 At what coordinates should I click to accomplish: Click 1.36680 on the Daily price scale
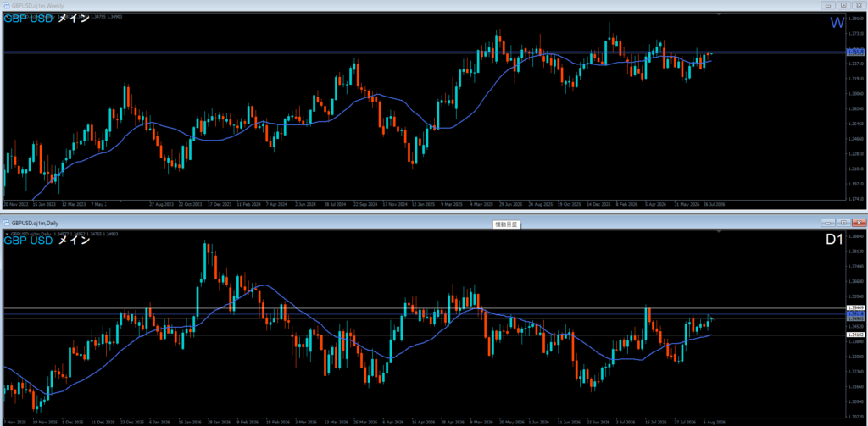coord(856,282)
